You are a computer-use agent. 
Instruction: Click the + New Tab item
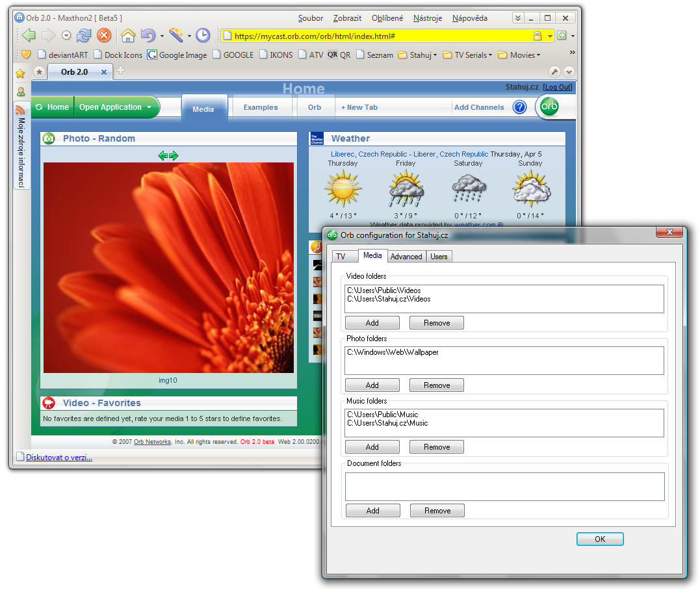(x=359, y=107)
